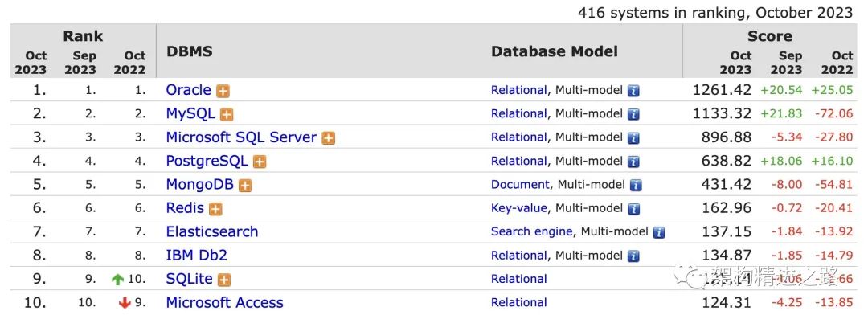Click the orange plus icon after Redis

tap(215, 209)
